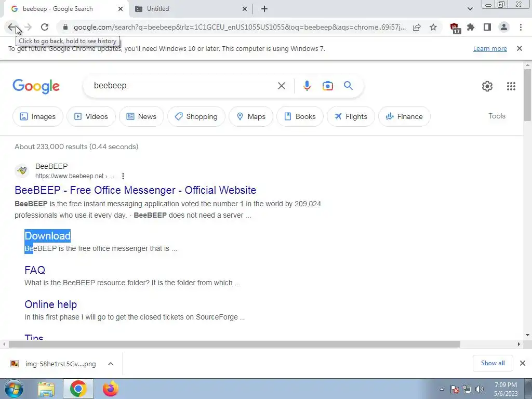Click the volume speaker tray icon
Screen dimensions: 532x399
point(480,389)
